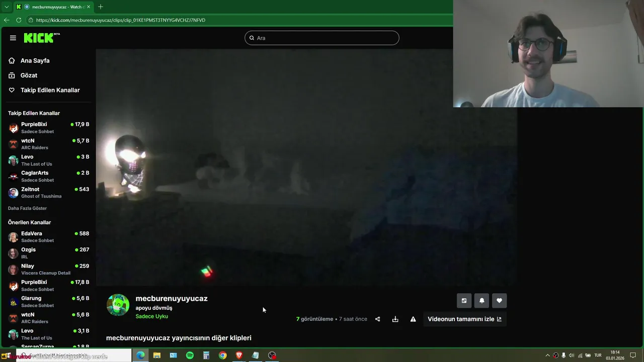
Task: Expand Daha Fazla Göster in followed channels
Action: [x=27, y=208]
